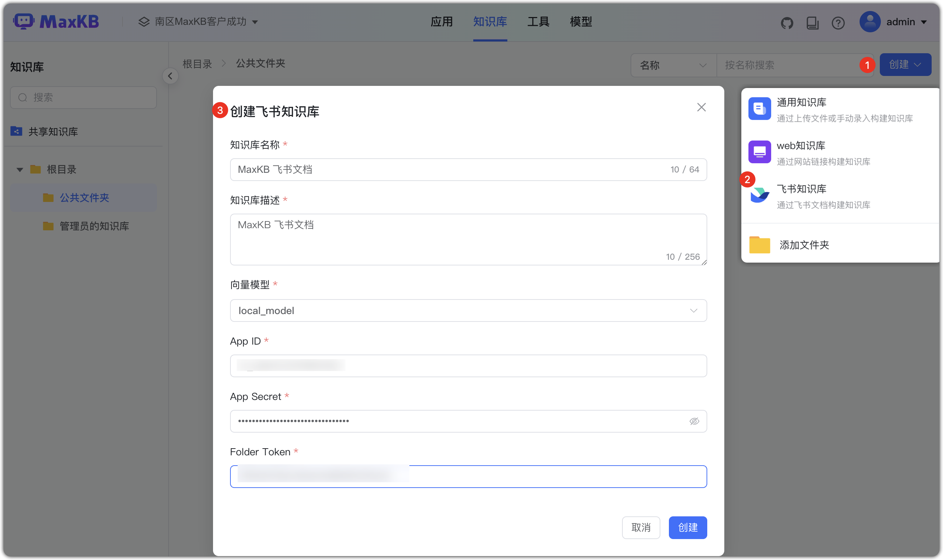The width and height of the screenshot is (943, 560).
Task: Switch to the 工具 tab
Action: tap(538, 22)
